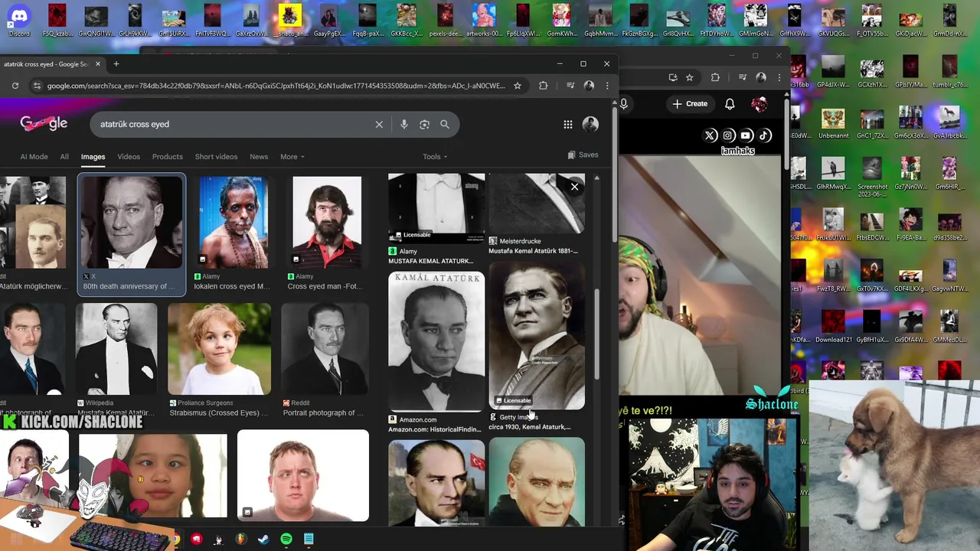This screenshot has width=980, height=551.
Task: Expand the Tools dropdown
Action: (x=435, y=157)
